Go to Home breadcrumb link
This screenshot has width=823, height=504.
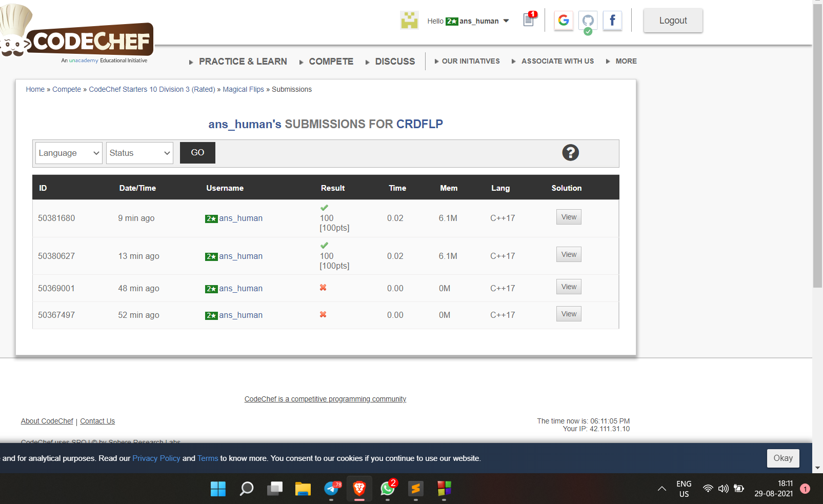pyautogui.click(x=35, y=89)
